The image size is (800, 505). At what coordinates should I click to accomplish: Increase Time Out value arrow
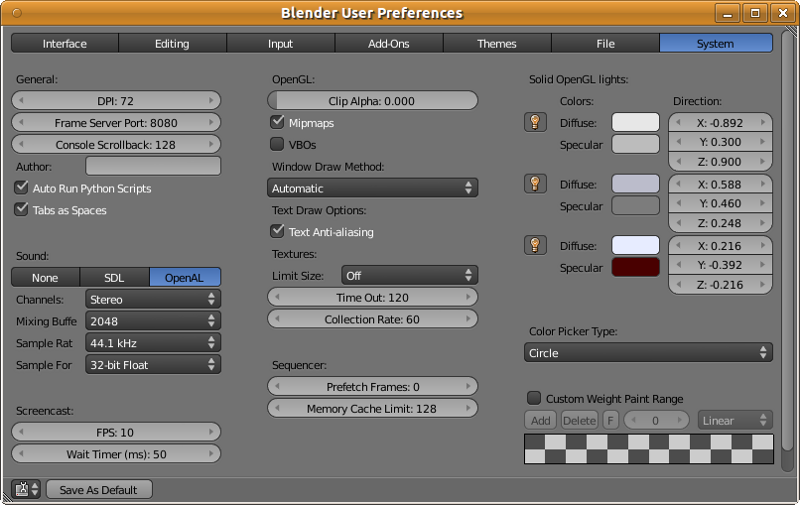point(468,297)
